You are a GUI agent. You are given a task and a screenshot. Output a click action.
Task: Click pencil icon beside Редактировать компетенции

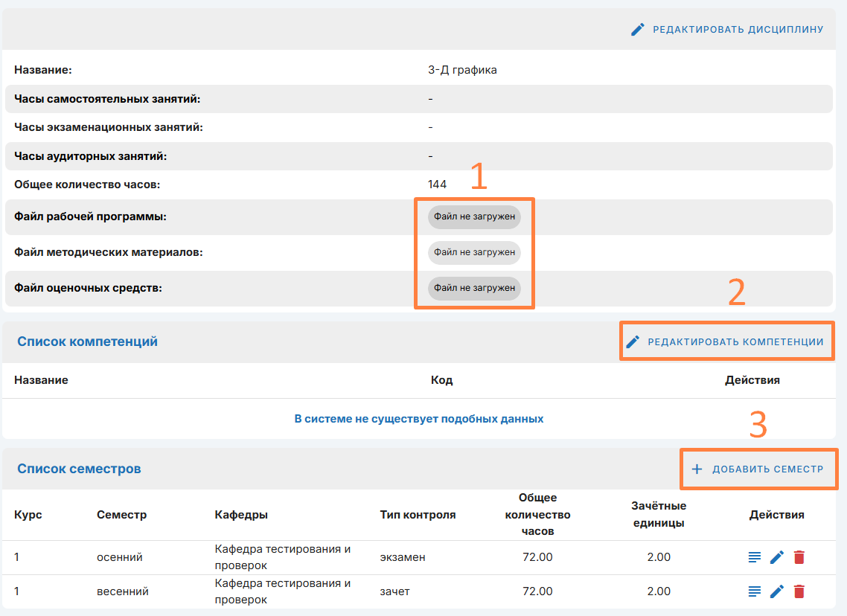click(x=633, y=342)
